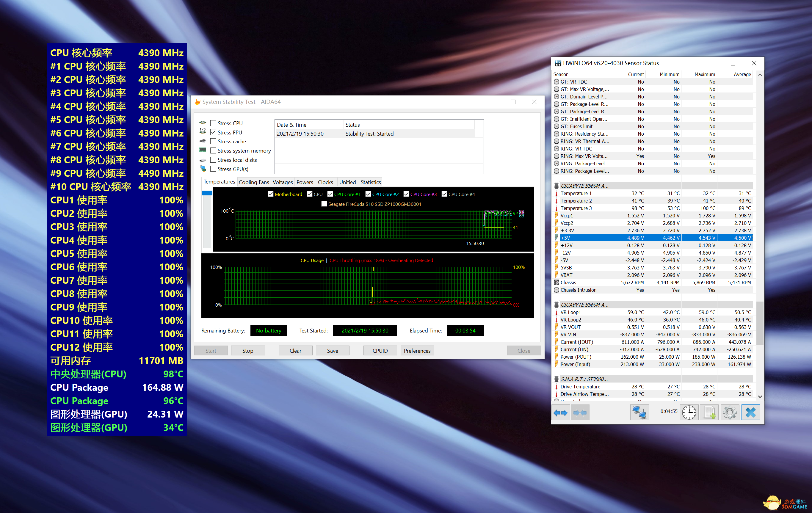Enable the Stress CPU checkbox
The width and height of the screenshot is (812, 513).
point(213,123)
